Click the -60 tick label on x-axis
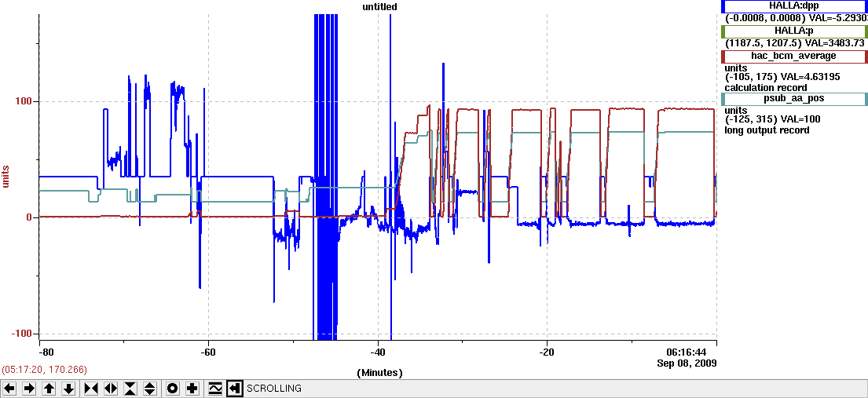The width and height of the screenshot is (868, 398). [208, 352]
